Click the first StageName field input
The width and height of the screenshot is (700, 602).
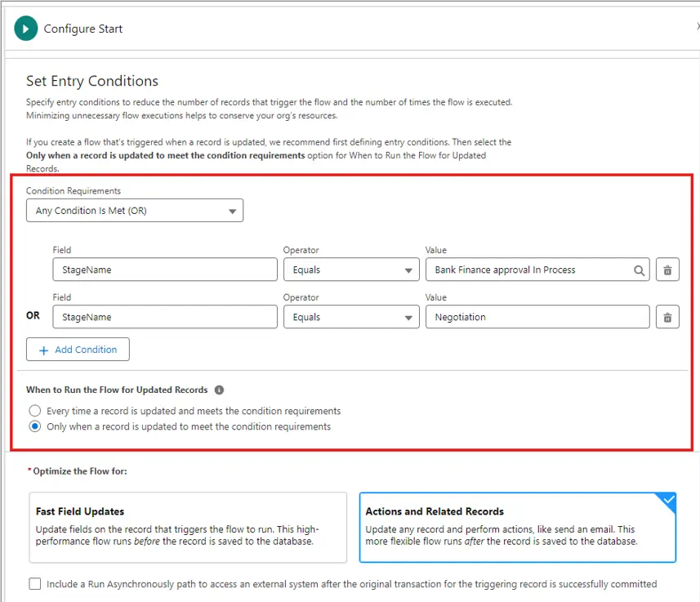165,270
